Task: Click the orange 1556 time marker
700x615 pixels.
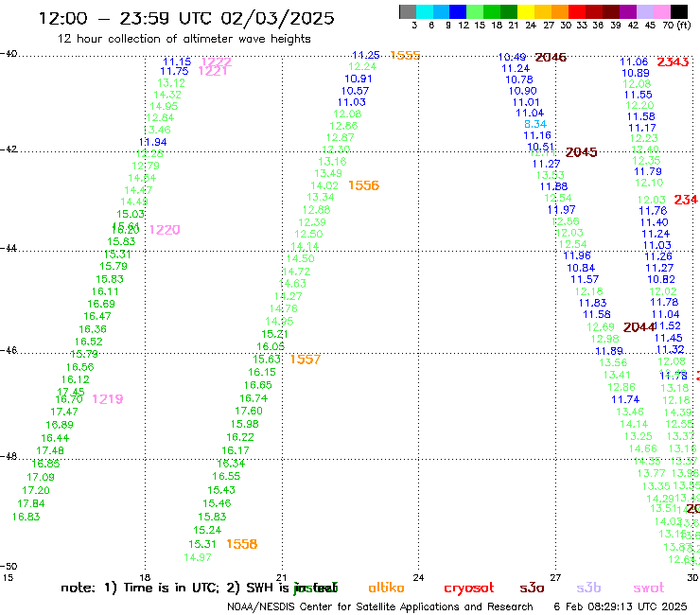Action: pyautogui.click(x=363, y=185)
